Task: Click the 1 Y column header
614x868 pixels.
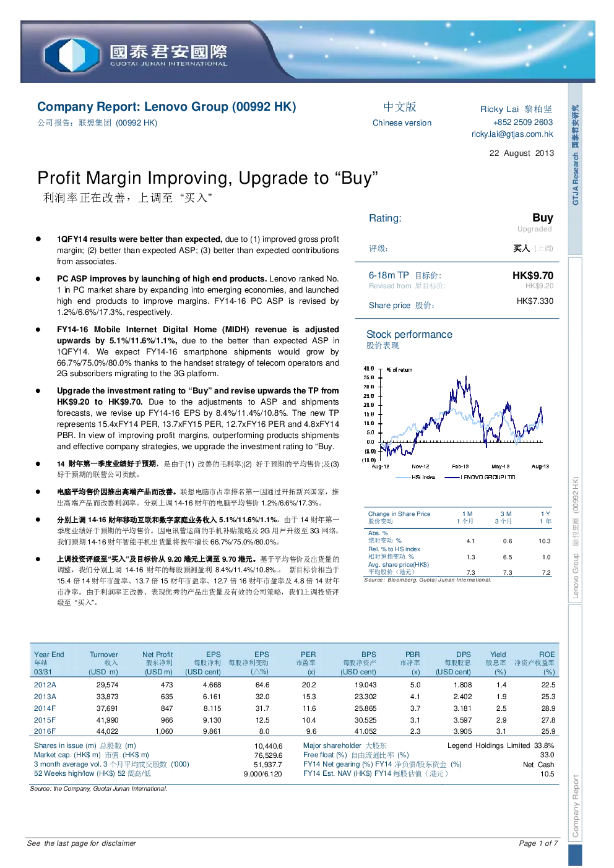Action: click(x=545, y=513)
